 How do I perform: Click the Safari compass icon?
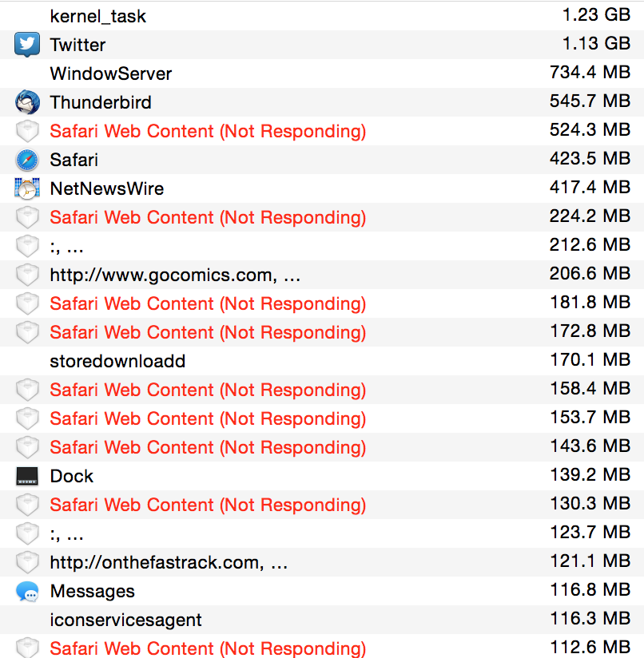point(27,160)
